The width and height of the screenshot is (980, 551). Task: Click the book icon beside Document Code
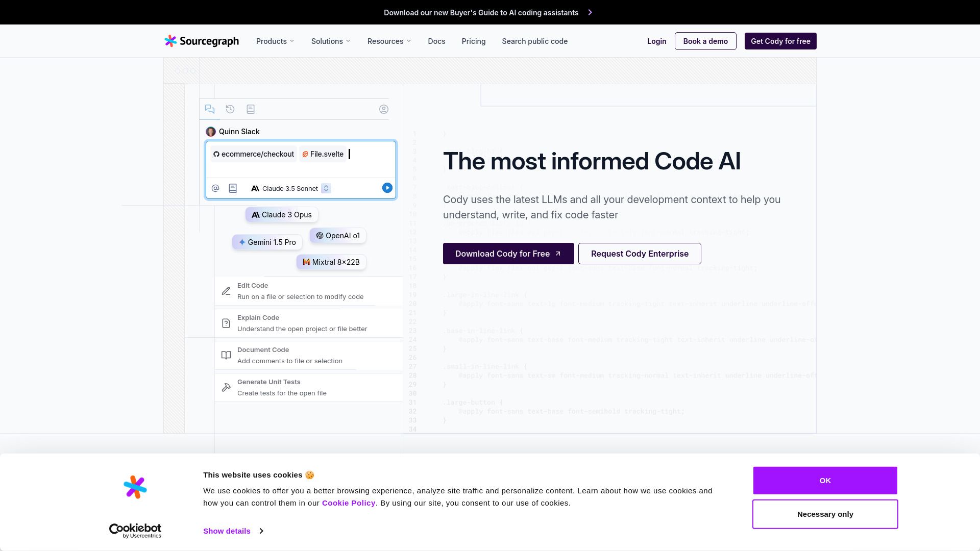coord(226,355)
